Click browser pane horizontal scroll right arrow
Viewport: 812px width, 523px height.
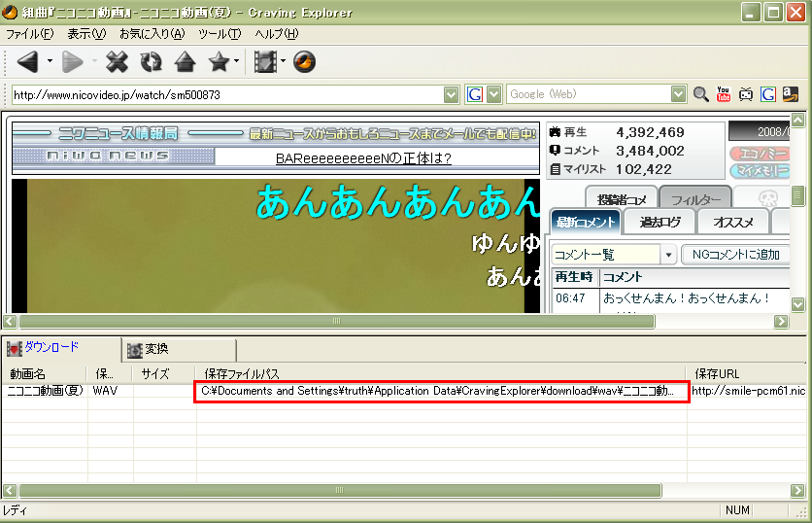click(x=781, y=322)
